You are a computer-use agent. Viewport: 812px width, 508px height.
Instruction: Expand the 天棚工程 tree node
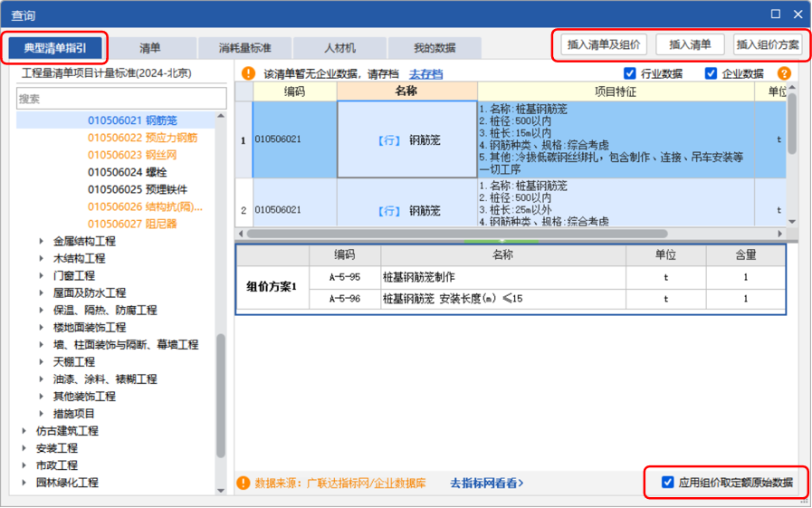pyautogui.click(x=42, y=361)
